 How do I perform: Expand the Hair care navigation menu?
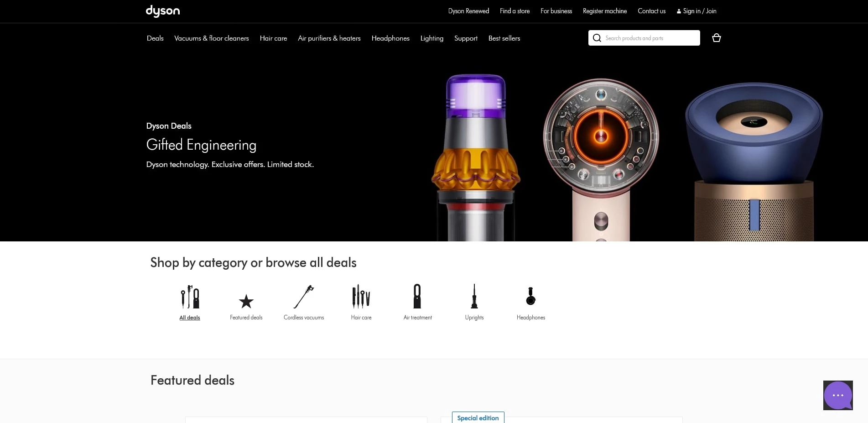273,38
